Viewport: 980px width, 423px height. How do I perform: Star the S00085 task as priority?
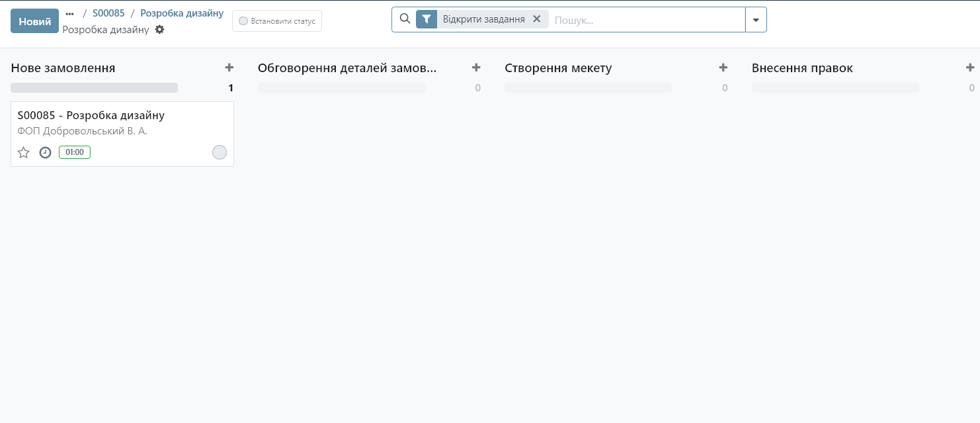point(24,153)
